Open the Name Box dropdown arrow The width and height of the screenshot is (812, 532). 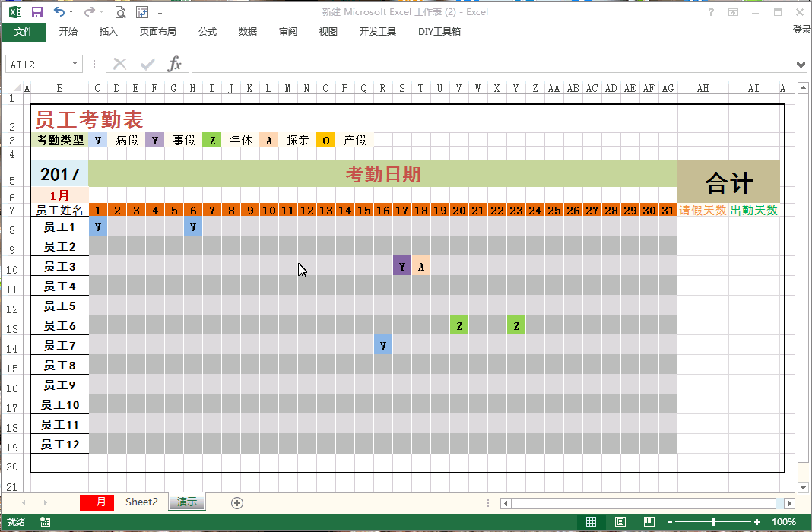coord(75,64)
